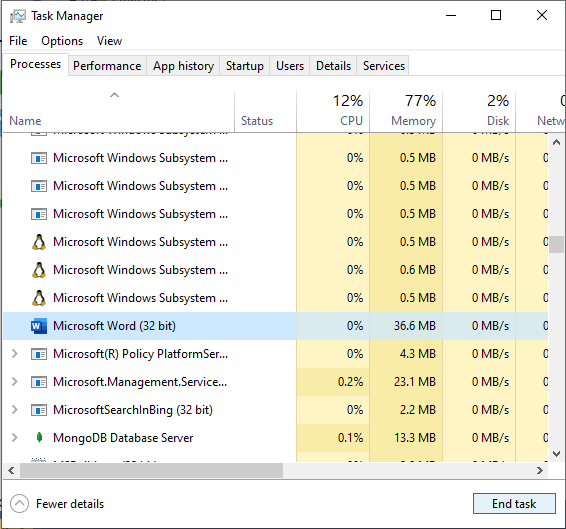Click the 36.6 MB memory value
Screen dimensions: 566x529
pos(415,326)
